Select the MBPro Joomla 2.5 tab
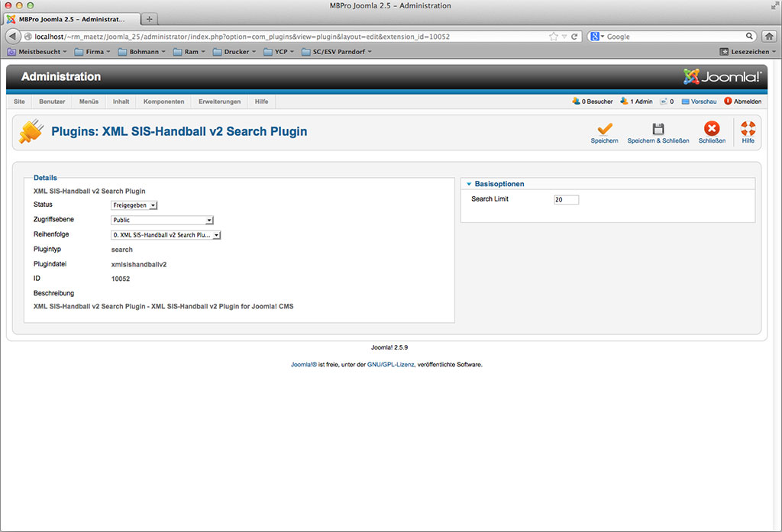The height and width of the screenshot is (532, 782). click(x=72, y=19)
